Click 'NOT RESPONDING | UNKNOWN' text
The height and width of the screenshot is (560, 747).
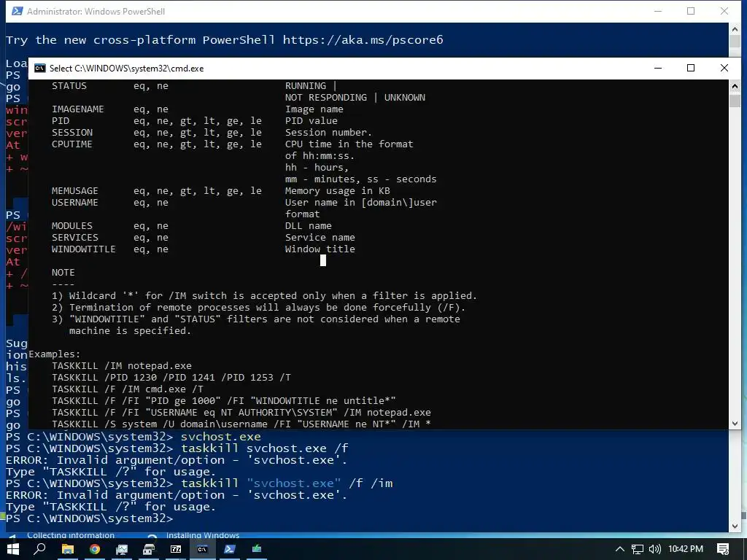pyautogui.click(x=355, y=98)
